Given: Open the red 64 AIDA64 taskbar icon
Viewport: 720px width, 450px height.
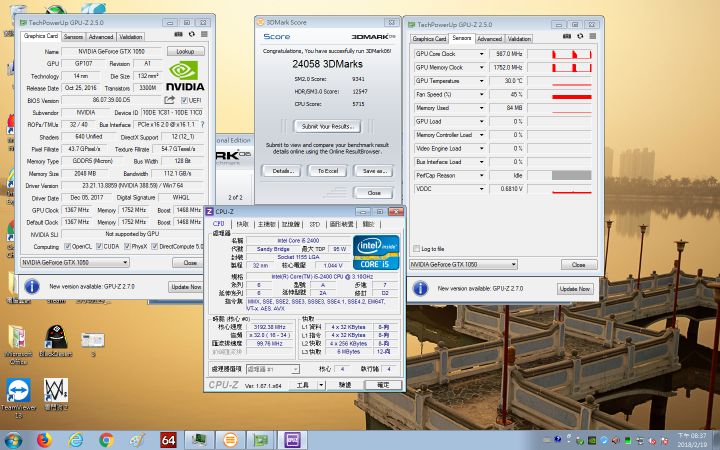Looking at the screenshot, I should pyautogui.click(x=168, y=440).
